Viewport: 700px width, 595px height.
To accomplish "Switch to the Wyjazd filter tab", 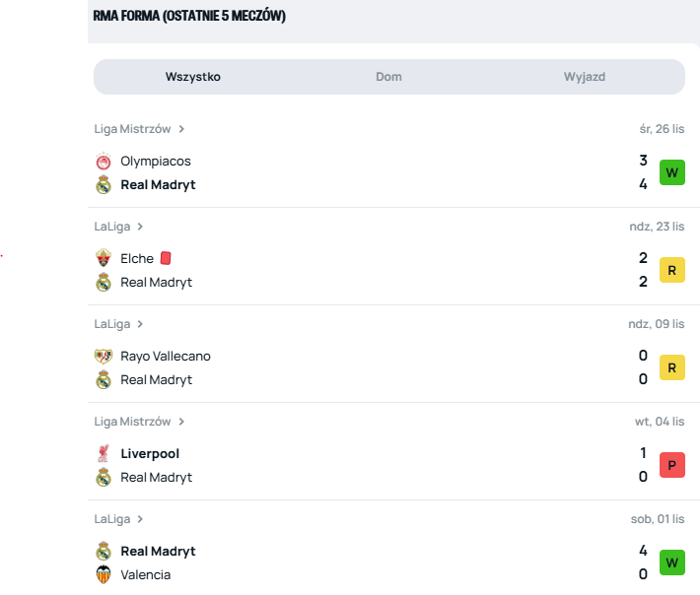I will click(585, 77).
